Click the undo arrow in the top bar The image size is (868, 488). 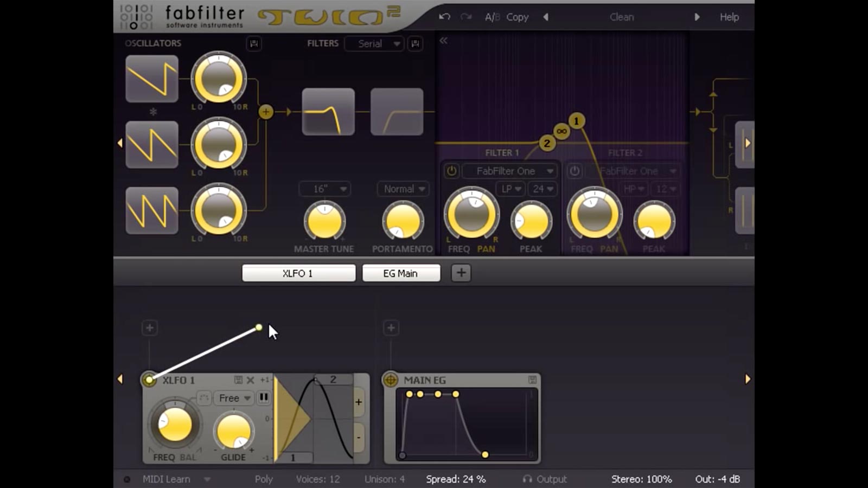point(444,17)
